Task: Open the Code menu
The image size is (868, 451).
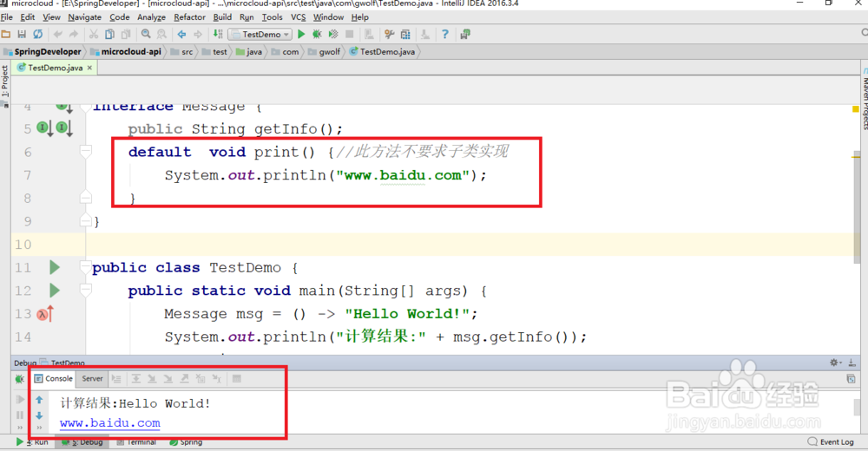Action: pyautogui.click(x=120, y=17)
